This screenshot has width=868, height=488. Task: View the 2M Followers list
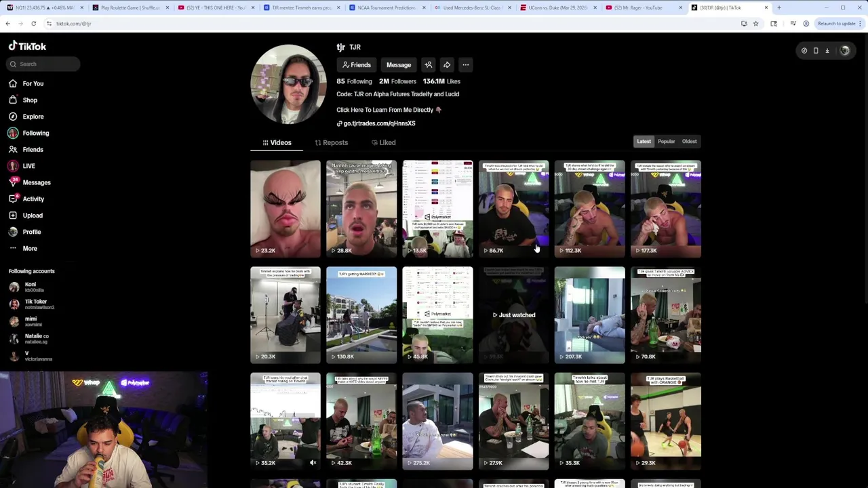(x=397, y=81)
